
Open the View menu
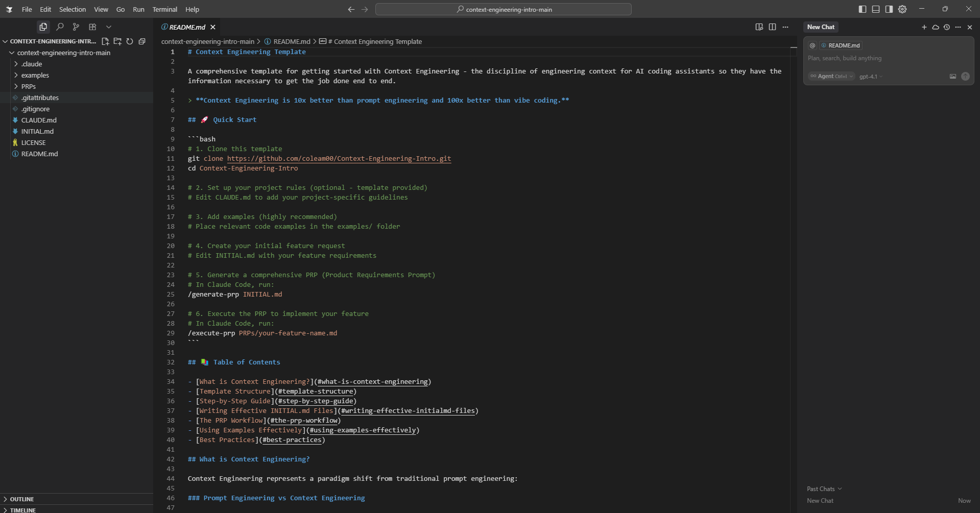pos(101,9)
